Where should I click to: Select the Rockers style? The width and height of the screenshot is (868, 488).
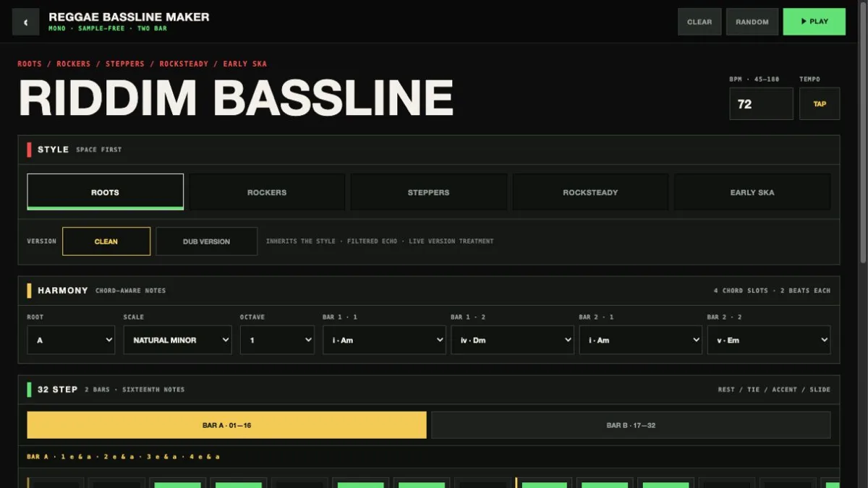coord(267,192)
